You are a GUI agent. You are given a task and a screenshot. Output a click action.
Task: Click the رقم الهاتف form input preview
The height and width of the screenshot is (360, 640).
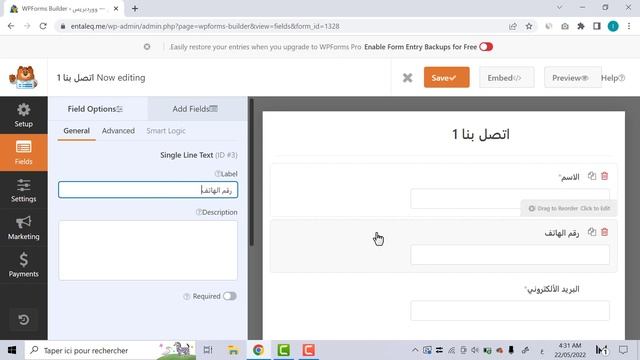[510, 255]
